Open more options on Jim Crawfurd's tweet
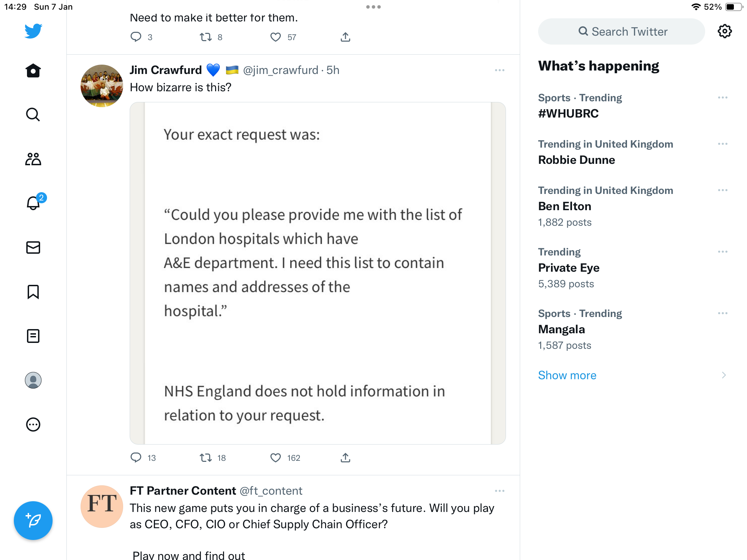Image resolution: width=747 pixels, height=560 pixels. [500, 70]
